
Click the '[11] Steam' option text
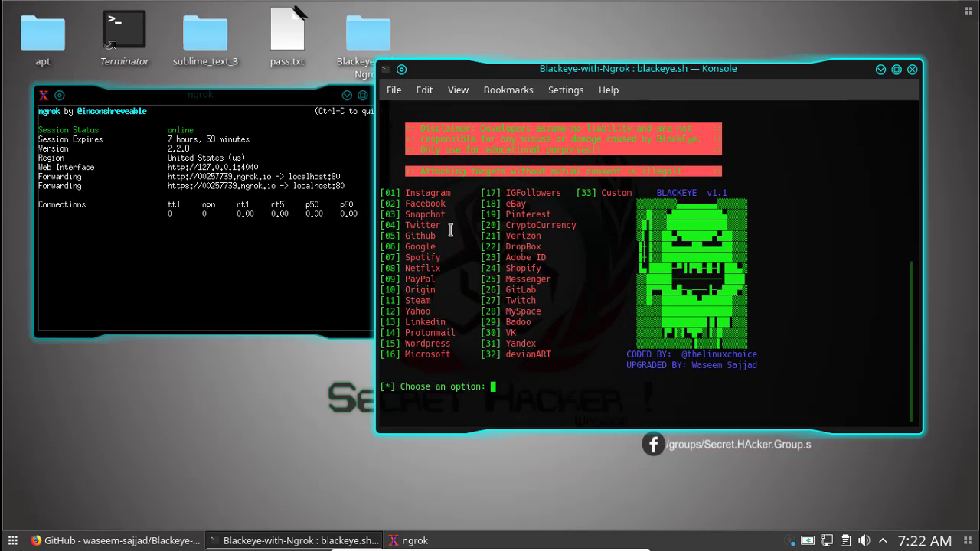tap(406, 300)
